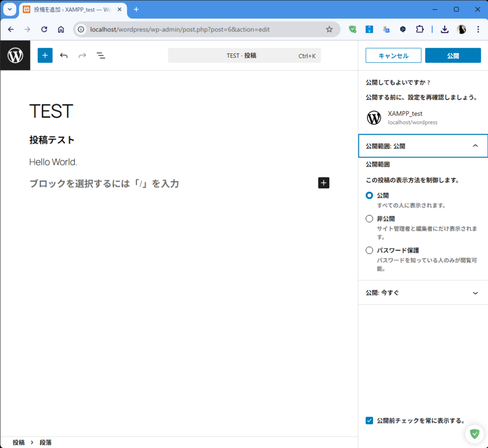Open the tab search dropdown arrow

click(10, 10)
